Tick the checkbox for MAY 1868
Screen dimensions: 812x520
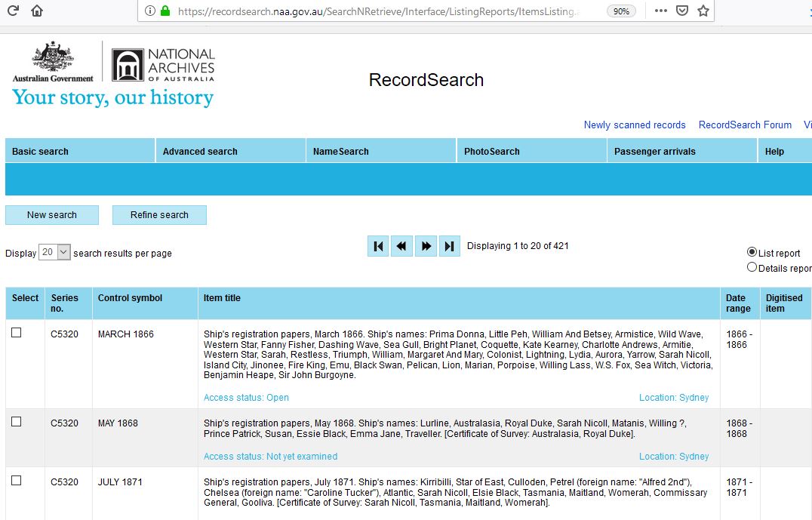[17, 422]
